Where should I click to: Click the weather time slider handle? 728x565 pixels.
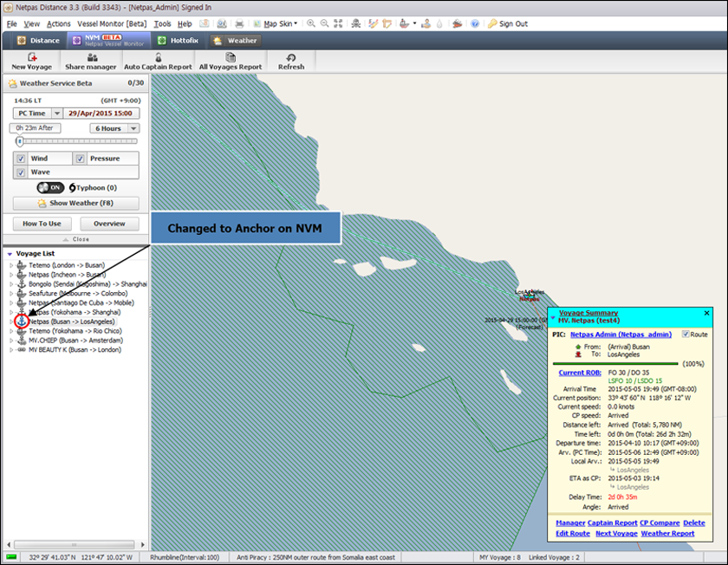(x=19, y=141)
